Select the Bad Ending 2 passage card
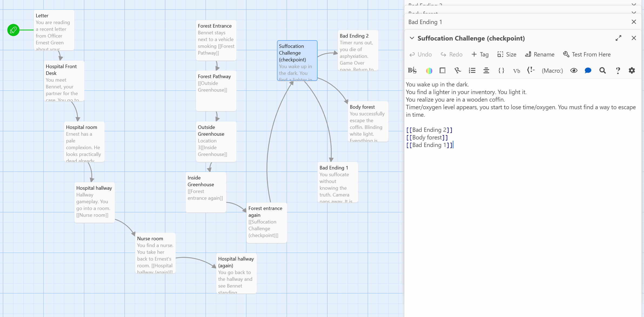 pos(358,50)
